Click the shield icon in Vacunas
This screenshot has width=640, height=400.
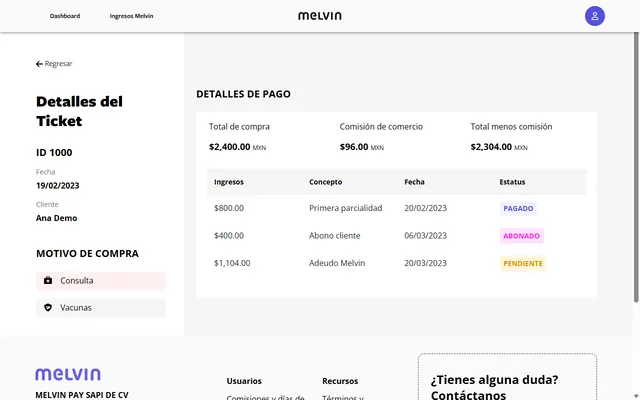pyautogui.click(x=48, y=307)
